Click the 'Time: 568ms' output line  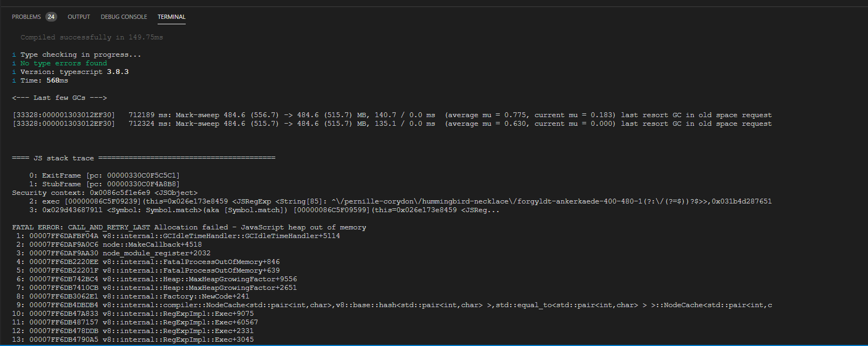coord(43,80)
